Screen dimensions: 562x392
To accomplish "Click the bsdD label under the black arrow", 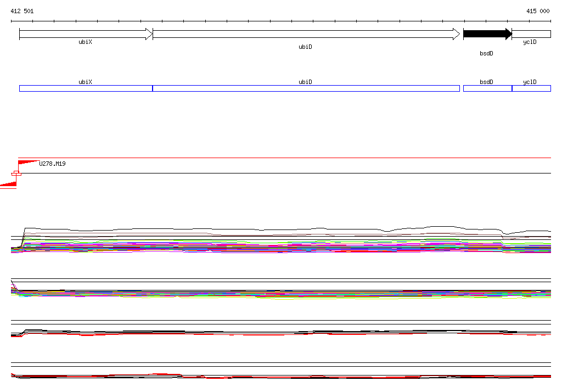I will tap(486, 54).
